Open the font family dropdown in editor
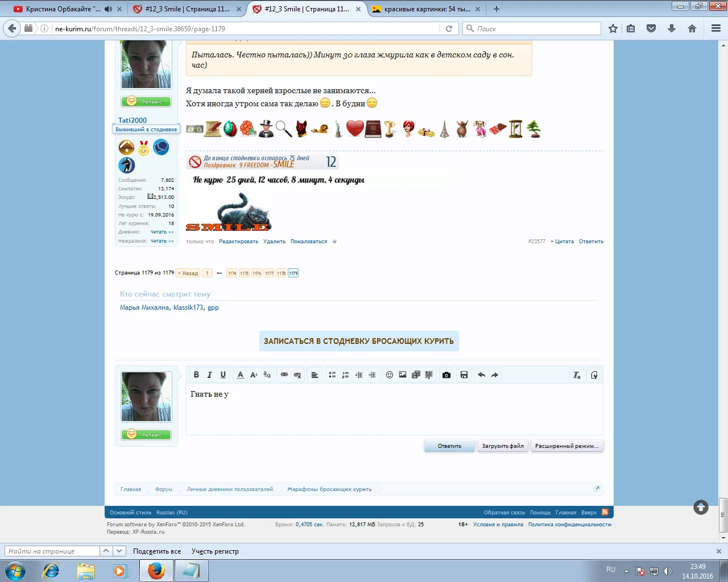 click(267, 375)
